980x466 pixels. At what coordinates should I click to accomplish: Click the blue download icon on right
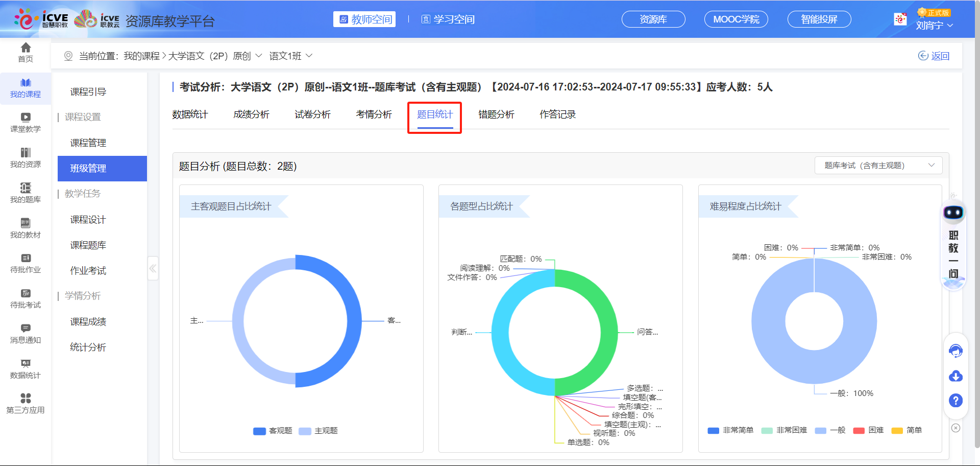(955, 377)
